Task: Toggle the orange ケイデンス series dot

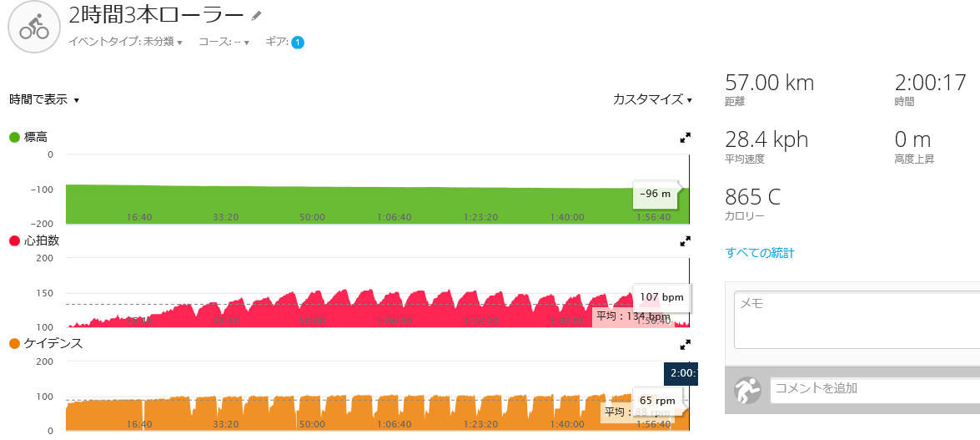Action: [14, 344]
